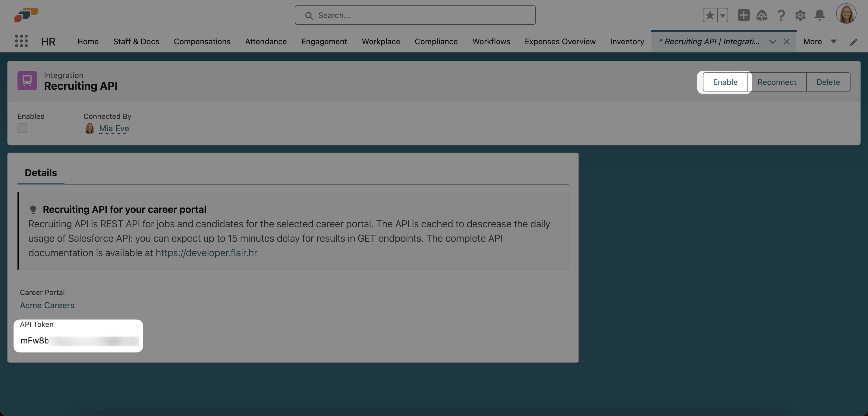Click the pencil edit navigation icon
The width and height of the screenshot is (868, 416).
[x=853, y=42]
